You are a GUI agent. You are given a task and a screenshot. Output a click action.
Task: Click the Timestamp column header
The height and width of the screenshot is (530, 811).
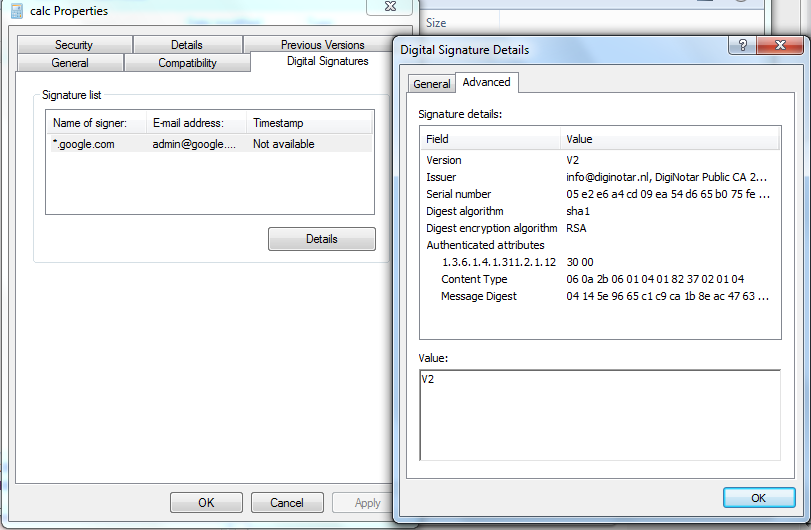[x=309, y=123]
